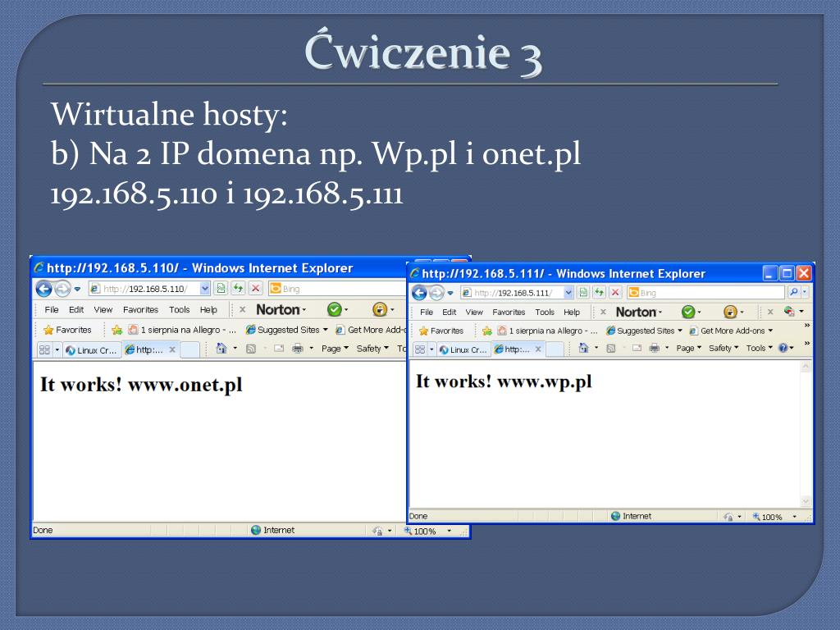Open Tools menu in 192.168.5.110 menu bar

[180, 309]
